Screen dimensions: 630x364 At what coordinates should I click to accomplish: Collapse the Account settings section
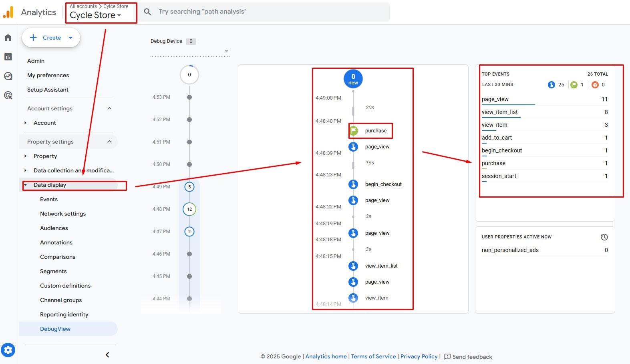(x=109, y=108)
